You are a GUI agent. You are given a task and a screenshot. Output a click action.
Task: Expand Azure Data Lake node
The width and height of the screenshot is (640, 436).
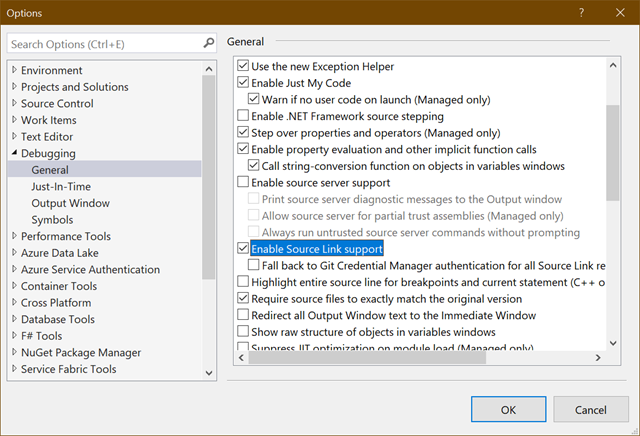[x=14, y=253]
